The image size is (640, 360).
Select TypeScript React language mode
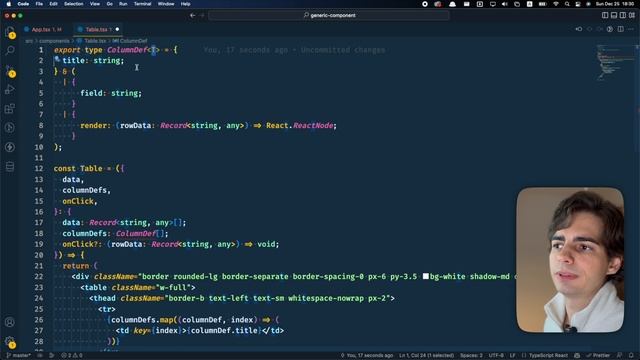tap(548, 356)
